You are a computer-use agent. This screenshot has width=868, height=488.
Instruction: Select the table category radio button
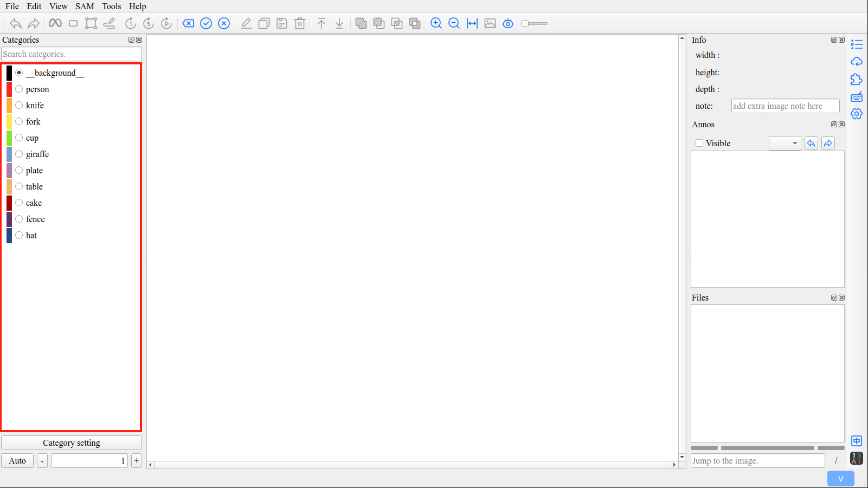(x=19, y=186)
